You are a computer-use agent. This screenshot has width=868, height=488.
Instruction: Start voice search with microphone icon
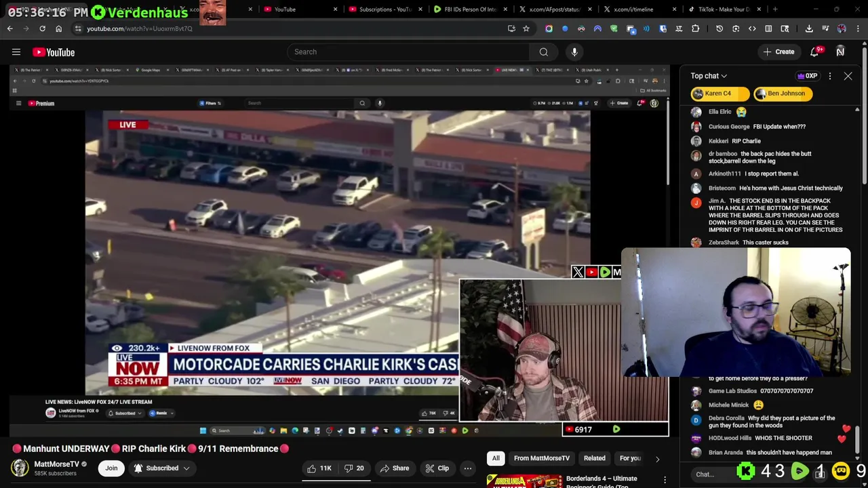[574, 52]
